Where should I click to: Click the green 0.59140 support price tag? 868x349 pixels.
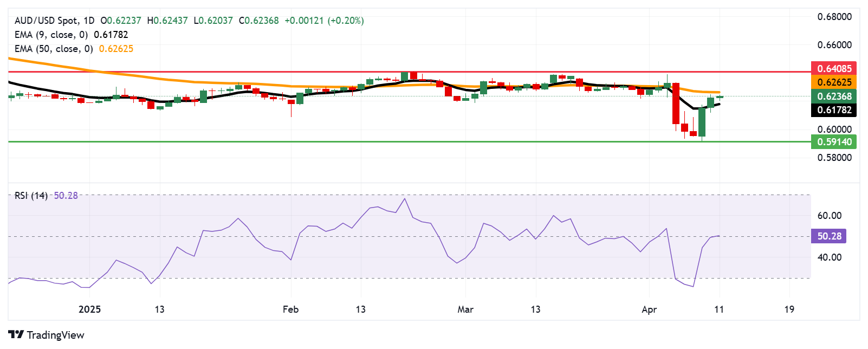tap(834, 142)
